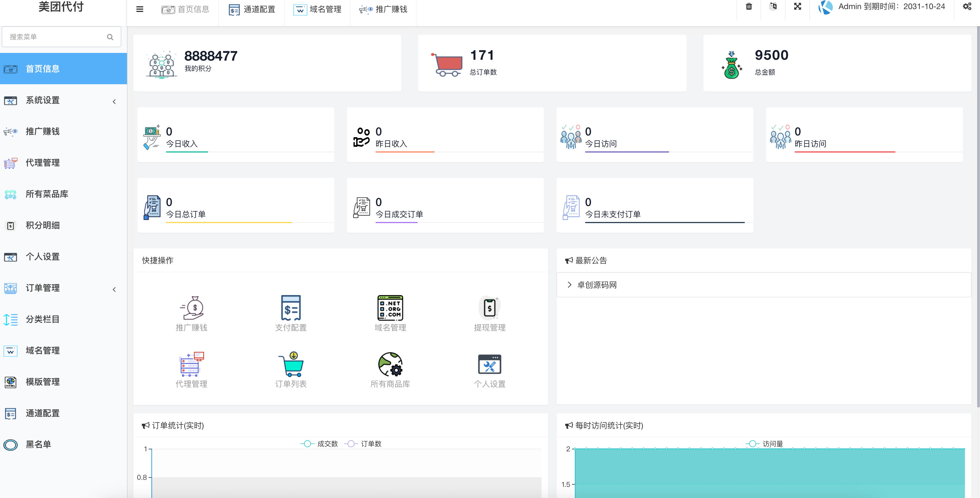The height and width of the screenshot is (498, 980).
Task: Click the 今日未支付订单 stat card
Action: pyautogui.click(x=655, y=205)
